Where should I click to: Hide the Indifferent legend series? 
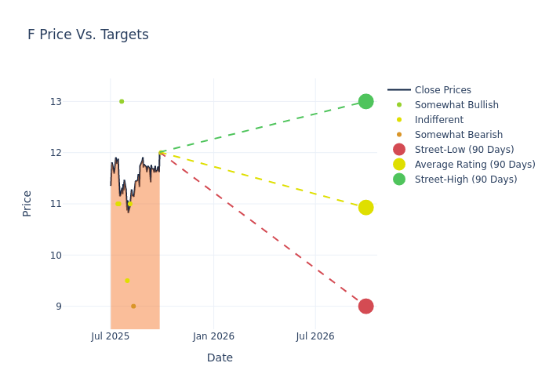438,120
